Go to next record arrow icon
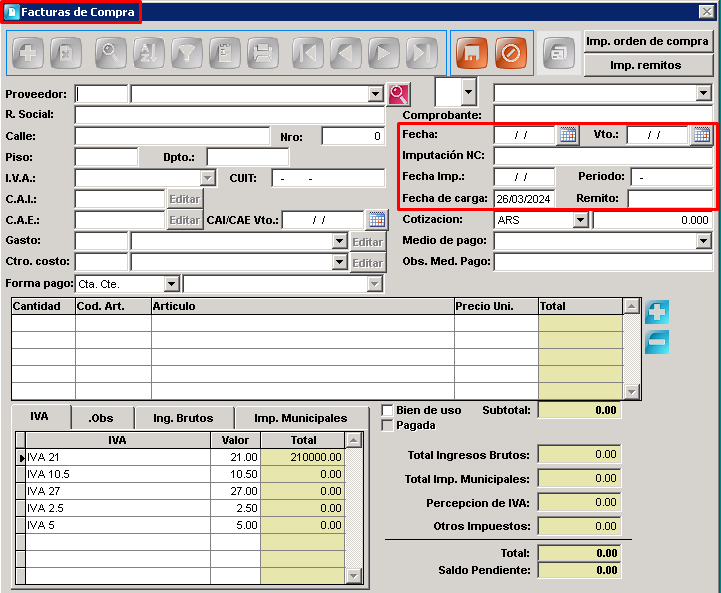Viewport: 721px width, 593px height. click(x=383, y=53)
